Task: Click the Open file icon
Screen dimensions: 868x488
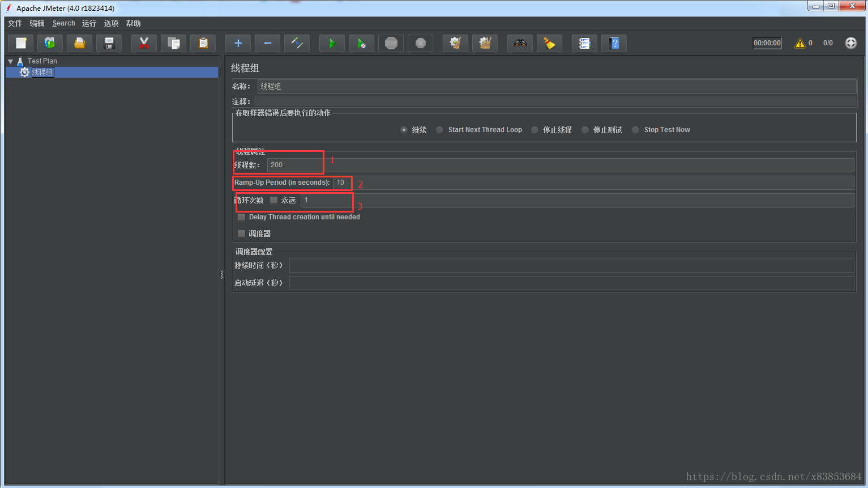Action: (80, 43)
